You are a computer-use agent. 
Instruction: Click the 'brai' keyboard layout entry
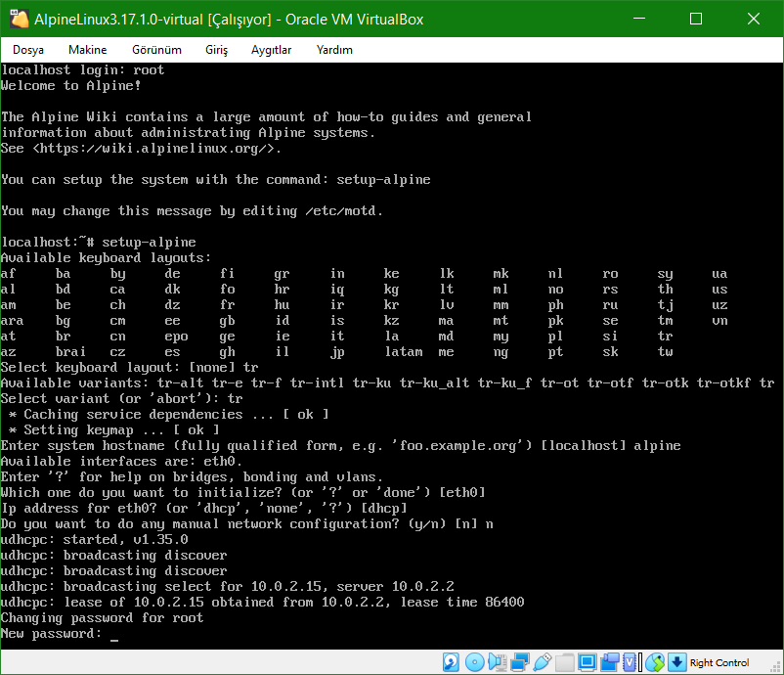pyautogui.click(x=70, y=352)
